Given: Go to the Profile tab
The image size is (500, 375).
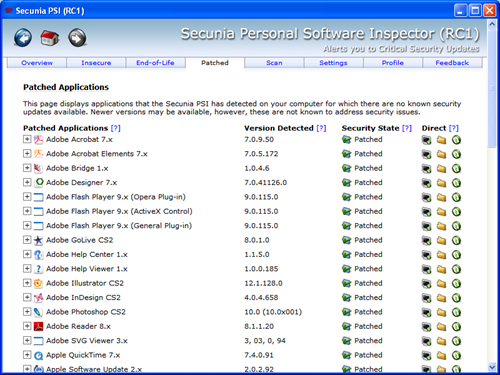Looking at the screenshot, I should 393,63.
